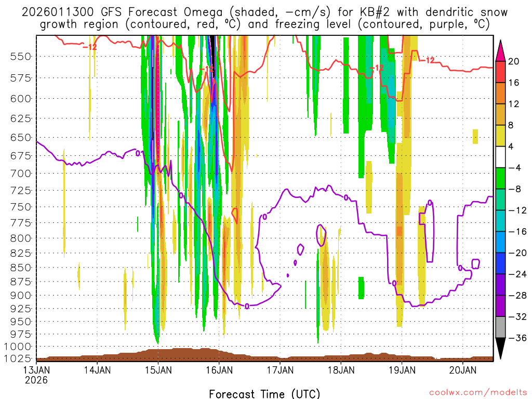Click the 725 pressure level label
The image size is (532, 399).
point(21,191)
